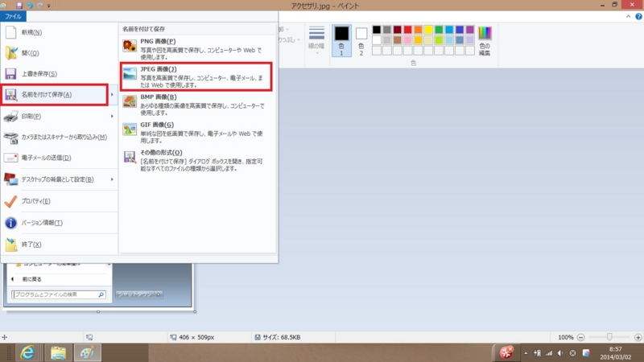Expand the 印刷 submenu arrow

point(112,117)
